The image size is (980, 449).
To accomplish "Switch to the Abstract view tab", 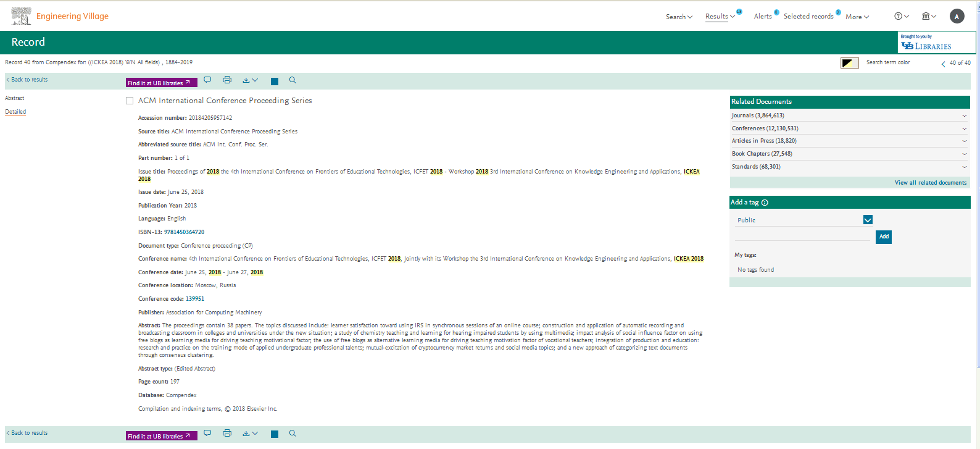I will pyautogui.click(x=15, y=98).
